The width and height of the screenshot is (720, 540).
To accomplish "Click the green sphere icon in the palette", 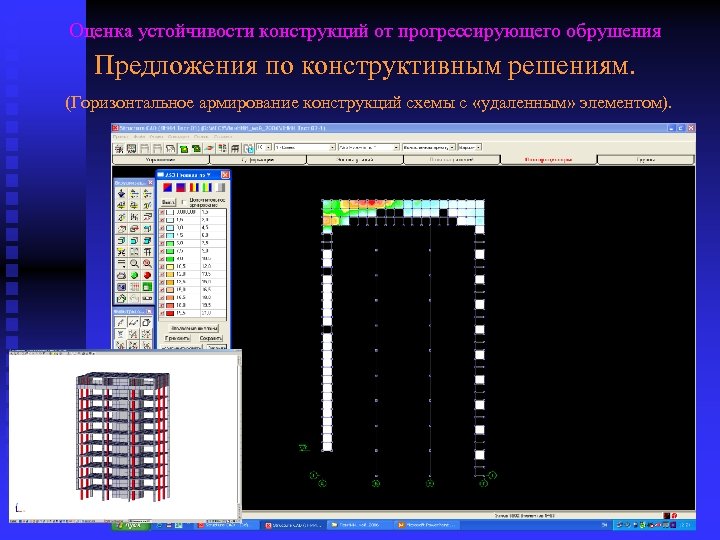I will tap(134, 275).
